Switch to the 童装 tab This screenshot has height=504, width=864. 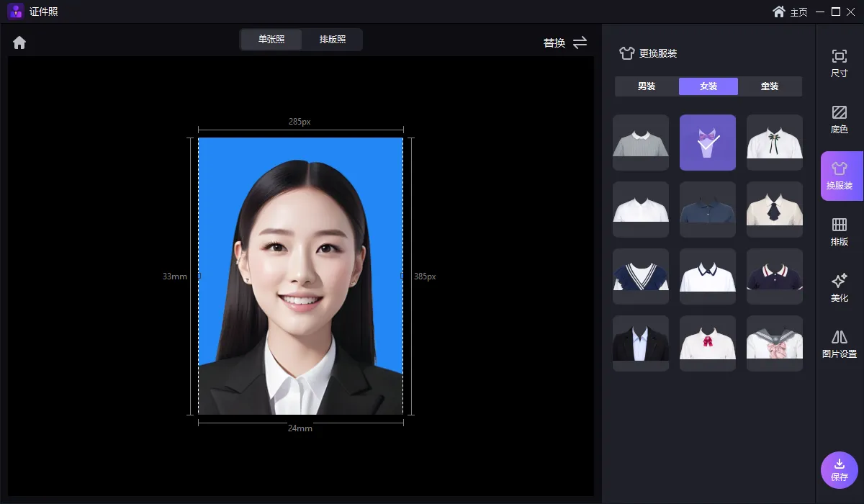pyautogui.click(x=770, y=86)
